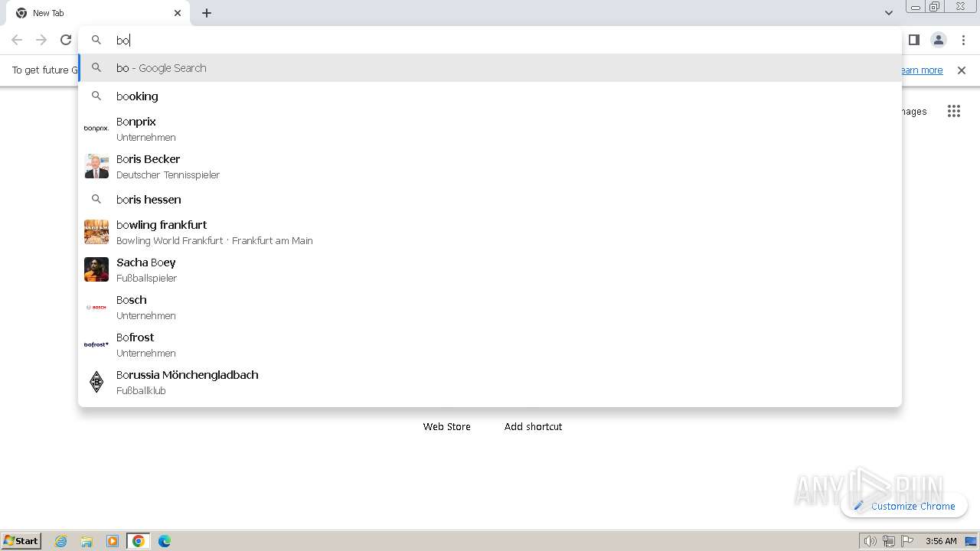Open a new tab with plus icon
Screen dimensions: 980x551
tap(207, 13)
